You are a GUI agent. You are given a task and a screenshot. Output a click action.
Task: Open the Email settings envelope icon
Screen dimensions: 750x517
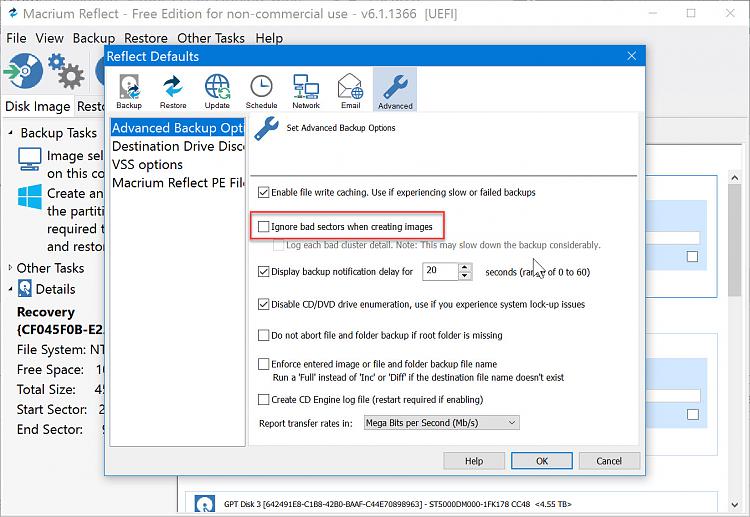point(351,91)
